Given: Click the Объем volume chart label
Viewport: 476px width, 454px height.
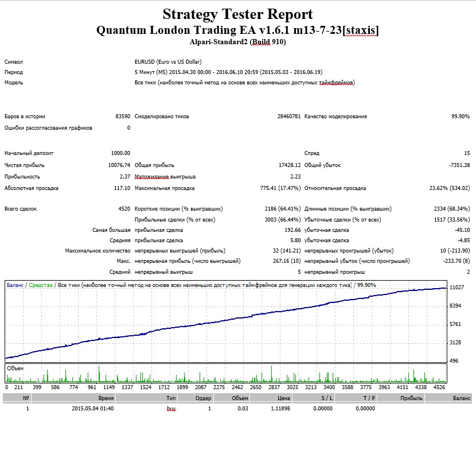Looking at the screenshot, I should [15, 368].
